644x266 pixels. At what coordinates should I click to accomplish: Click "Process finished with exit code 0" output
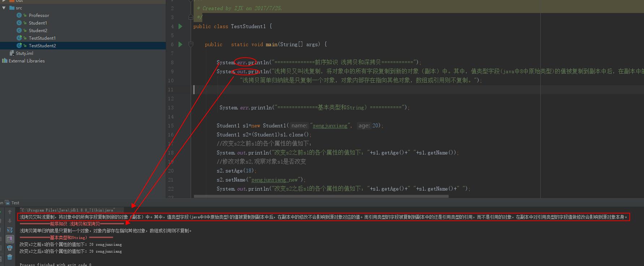55,265
